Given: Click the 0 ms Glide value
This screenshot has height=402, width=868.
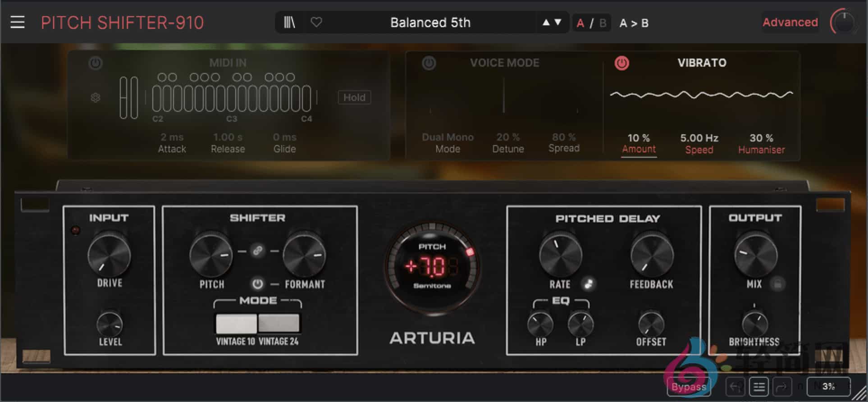Looking at the screenshot, I should [x=284, y=137].
